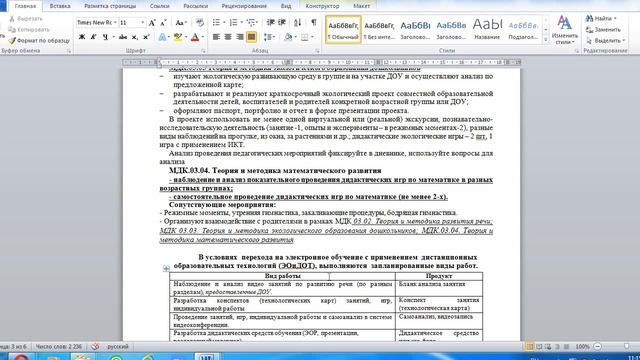Open the Ссылки ribbon tab
Image resolution: width=640 pixels, height=360 pixels.
pyautogui.click(x=160, y=6)
